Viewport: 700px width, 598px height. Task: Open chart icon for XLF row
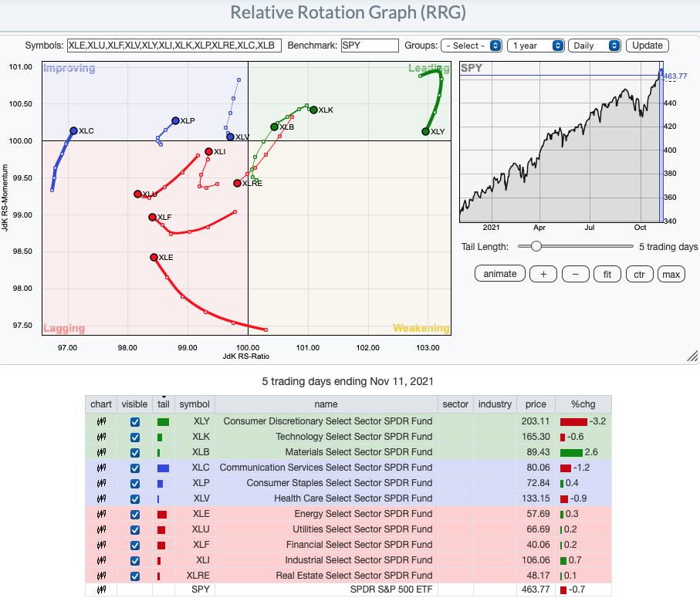[x=101, y=545]
